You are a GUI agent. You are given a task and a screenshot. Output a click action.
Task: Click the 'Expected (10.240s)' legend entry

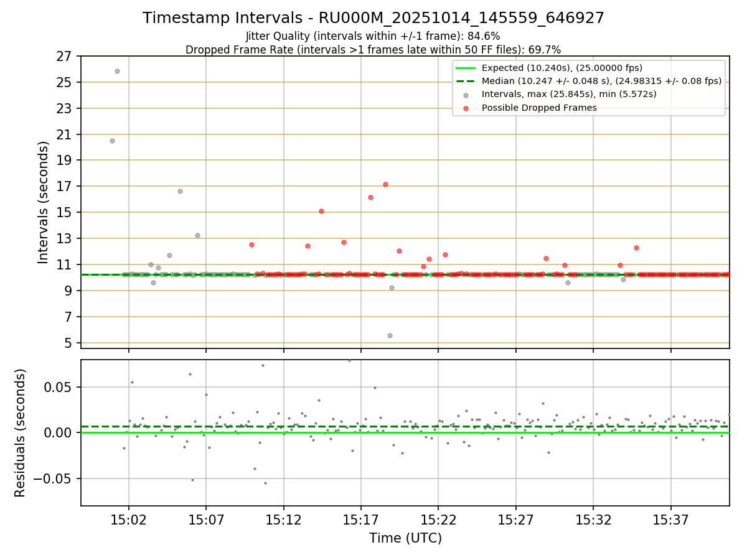(562, 68)
